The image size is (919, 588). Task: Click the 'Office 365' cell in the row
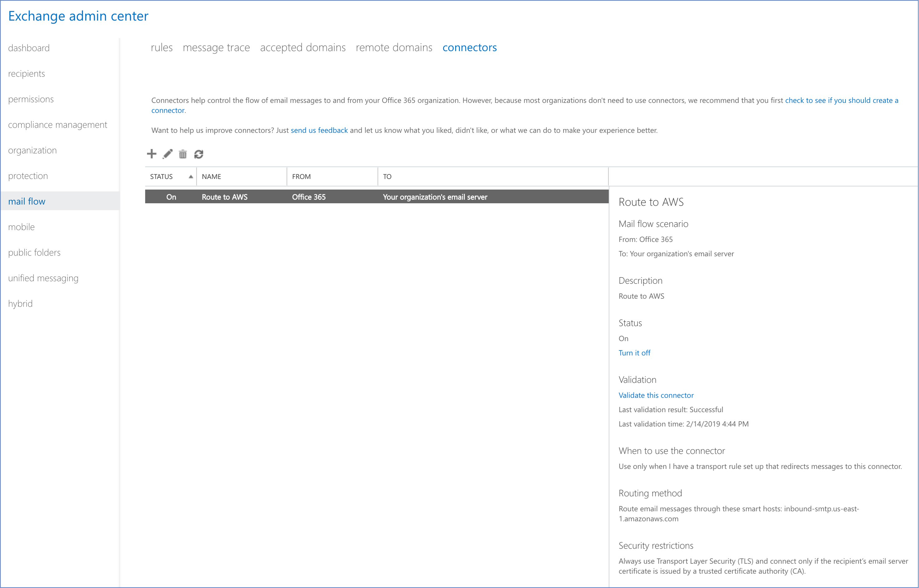click(x=309, y=197)
